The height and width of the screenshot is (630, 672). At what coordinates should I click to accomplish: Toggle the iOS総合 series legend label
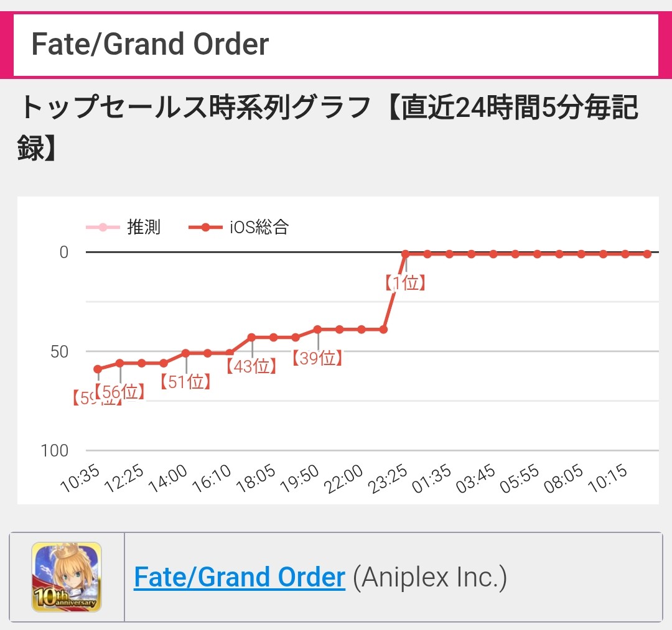(259, 227)
